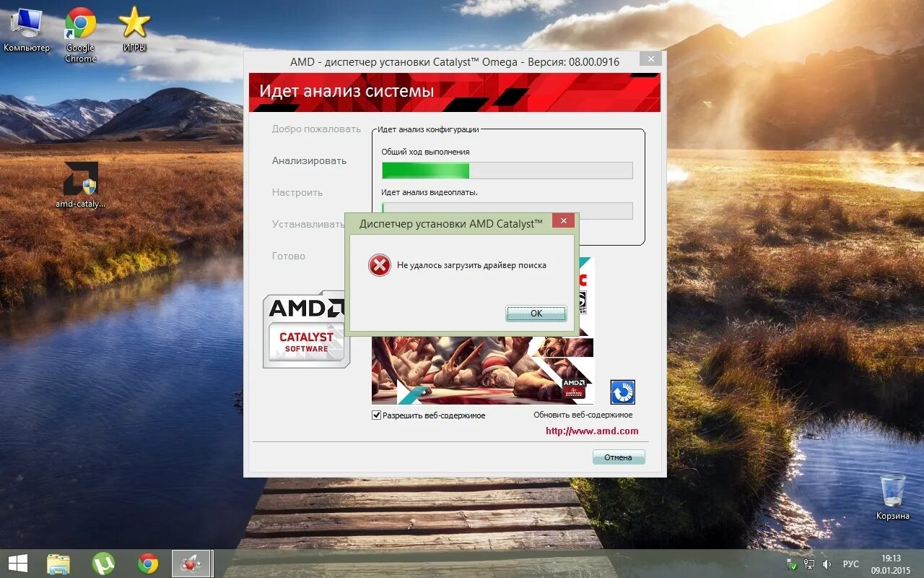This screenshot has height=578, width=924.
Task: Click the overall progress bar 'Общий ход выполнения'
Action: pos(507,171)
